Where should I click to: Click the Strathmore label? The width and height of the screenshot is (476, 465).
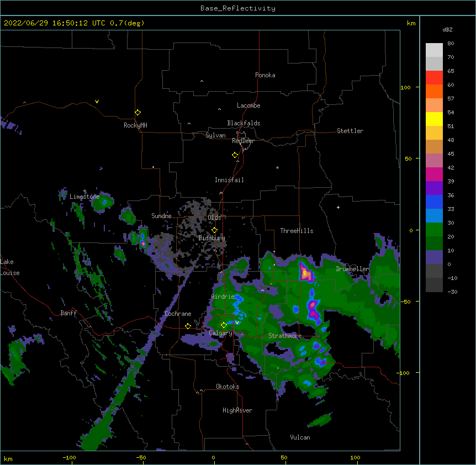click(x=285, y=336)
